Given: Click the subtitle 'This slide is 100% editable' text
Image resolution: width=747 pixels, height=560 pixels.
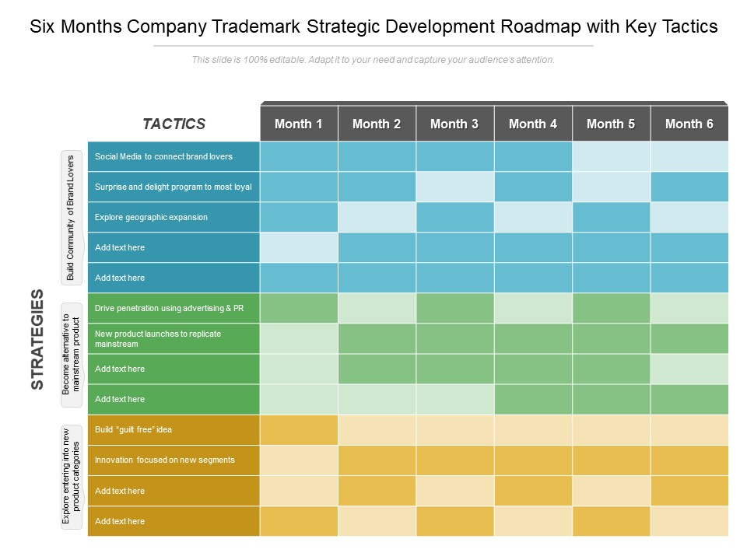Looking at the screenshot, I should tap(373, 60).
